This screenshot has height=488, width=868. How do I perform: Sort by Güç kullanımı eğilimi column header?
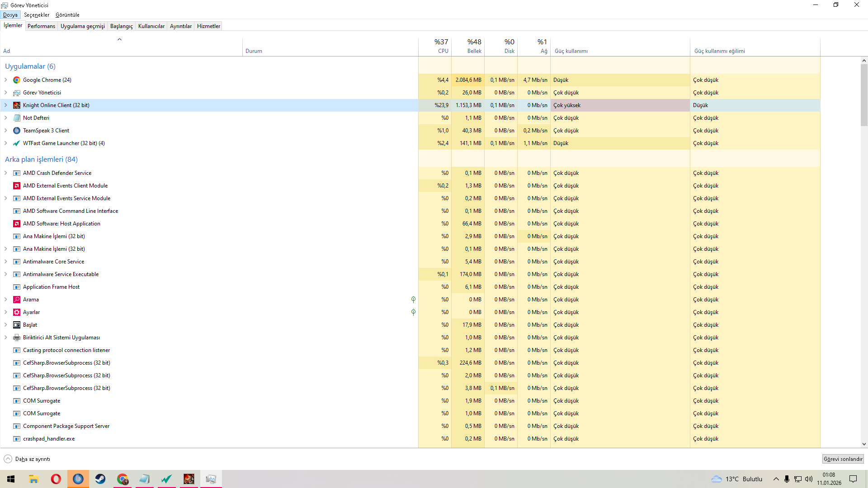coord(755,47)
